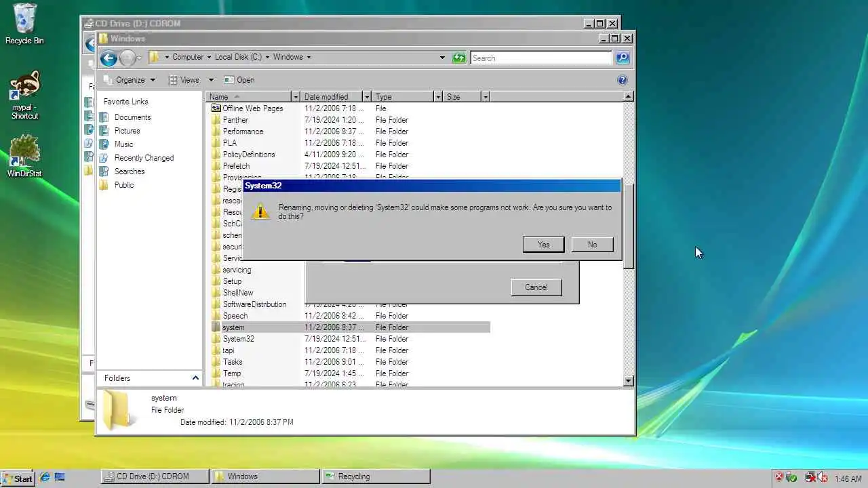
Task: Refresh the Windows folder view
Action: point(459,58)
